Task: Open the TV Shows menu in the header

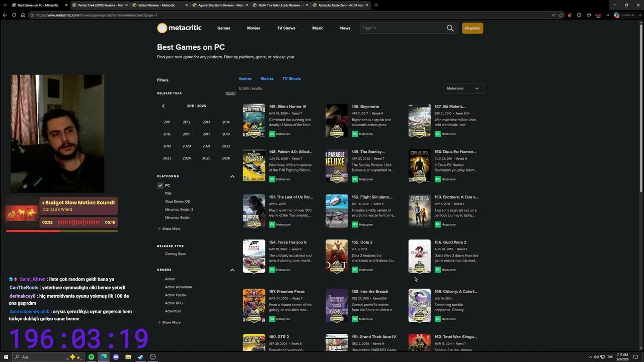Action: [286, 28]
